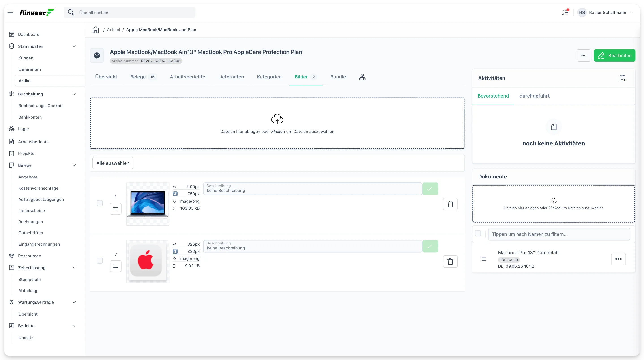
Task: Open Buchhaltungs-Cockpit in sidebar
Action: (x=41, y=106)
